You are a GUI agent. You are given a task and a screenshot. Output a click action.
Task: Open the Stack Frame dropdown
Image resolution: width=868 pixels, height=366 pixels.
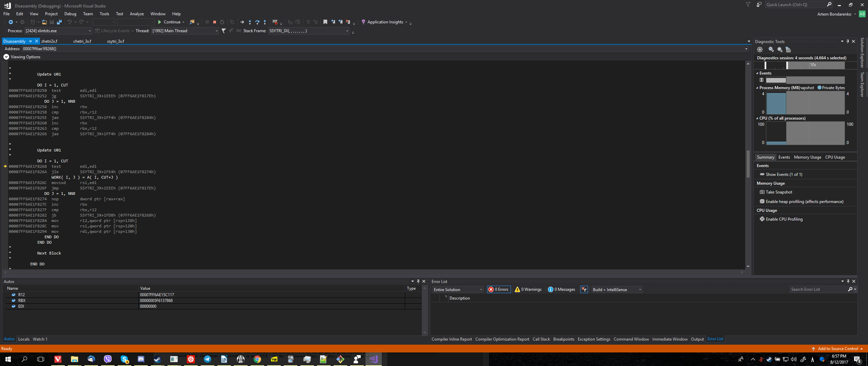pyautogui.click(x=347, y=31)
